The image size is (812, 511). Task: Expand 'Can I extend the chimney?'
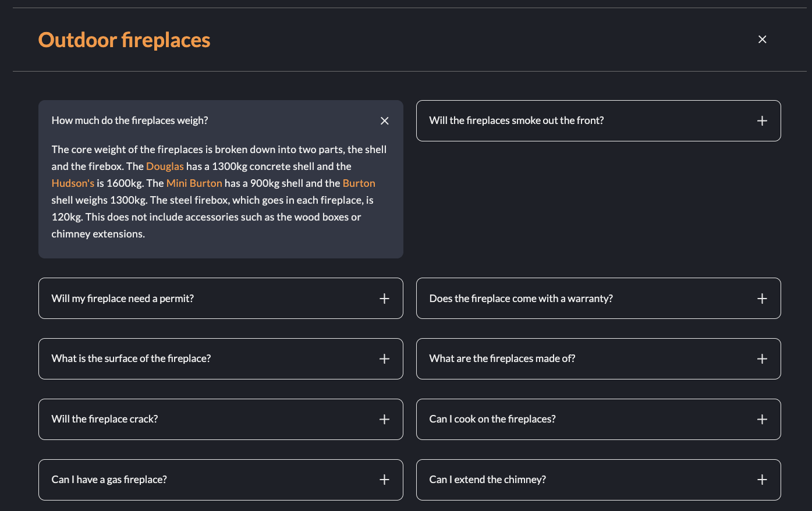[488, 480]
